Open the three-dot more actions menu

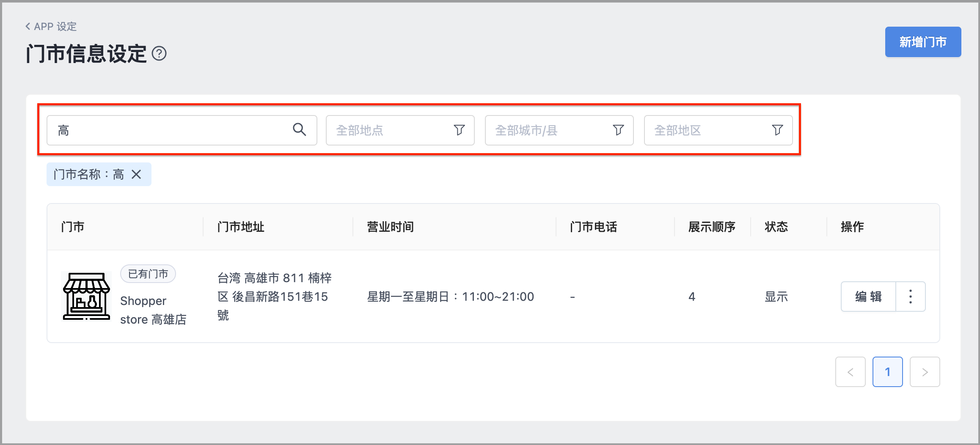(910, 297)
